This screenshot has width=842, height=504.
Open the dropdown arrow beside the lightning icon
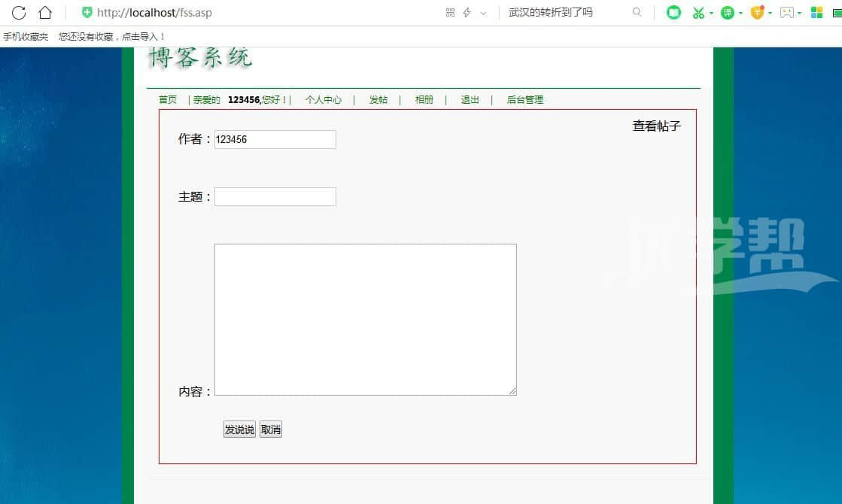coord(483,14)
